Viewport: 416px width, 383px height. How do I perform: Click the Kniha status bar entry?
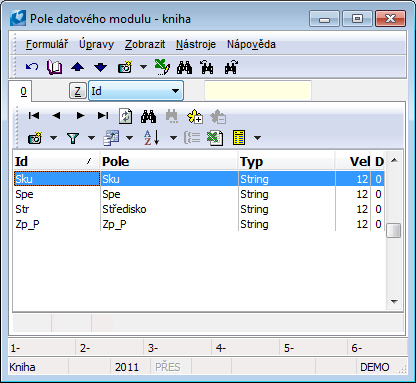click(22, 367)
